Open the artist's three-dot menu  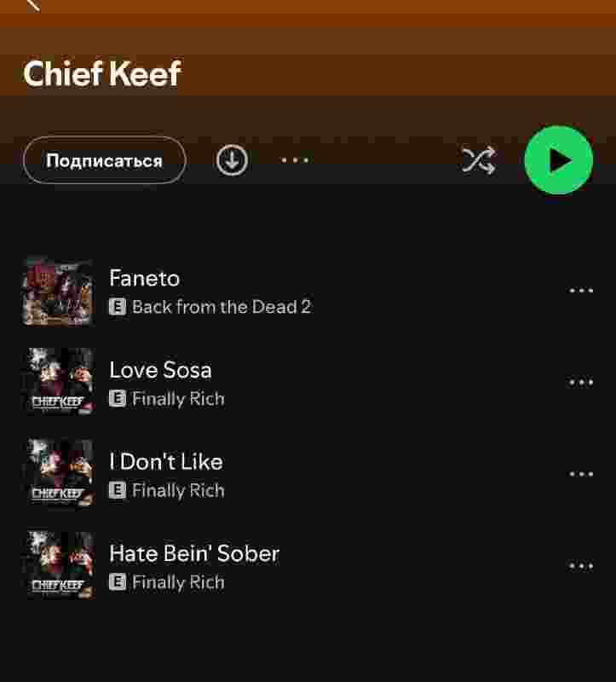click(295, 160)
